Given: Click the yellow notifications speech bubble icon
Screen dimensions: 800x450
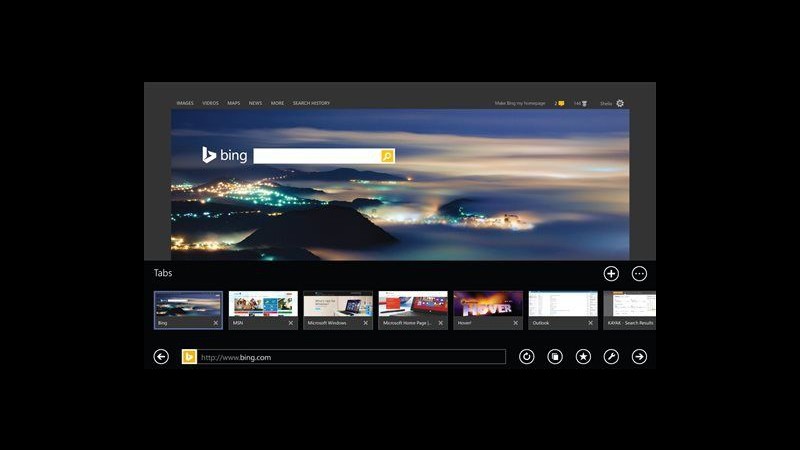Looking at the screenshot, I should (x=561, y=103).
